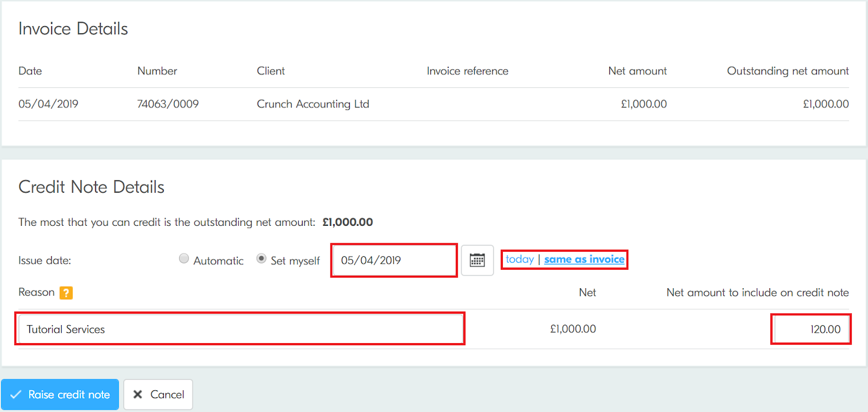
Task: Click the issue date input field
Action: [x=394, y=261]
